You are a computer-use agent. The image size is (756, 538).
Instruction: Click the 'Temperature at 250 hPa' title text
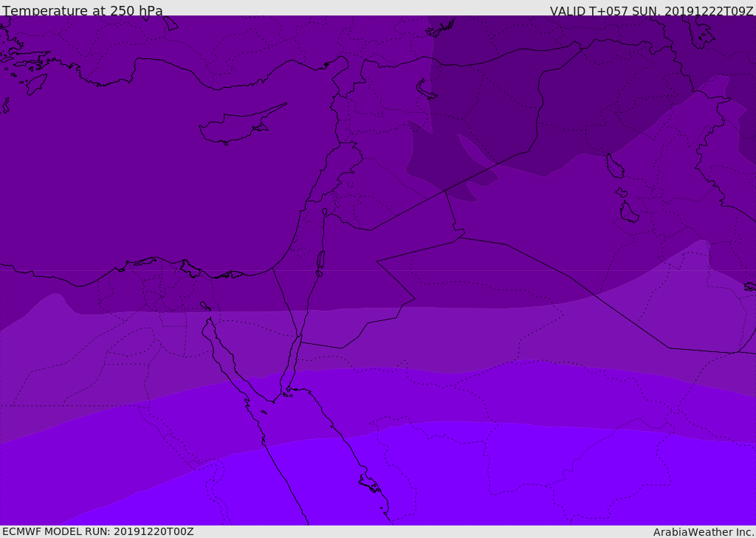point(83,10)
